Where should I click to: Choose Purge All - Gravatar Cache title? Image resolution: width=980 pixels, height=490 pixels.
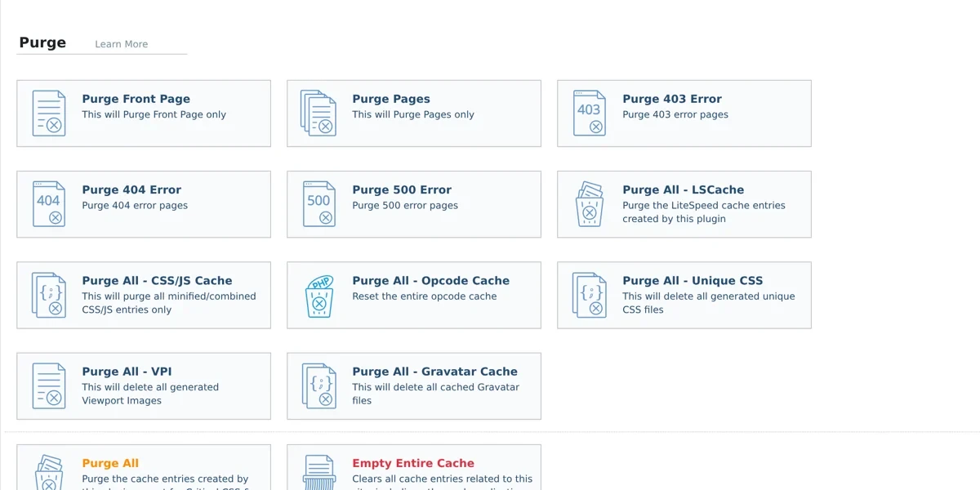click(435, 371)
